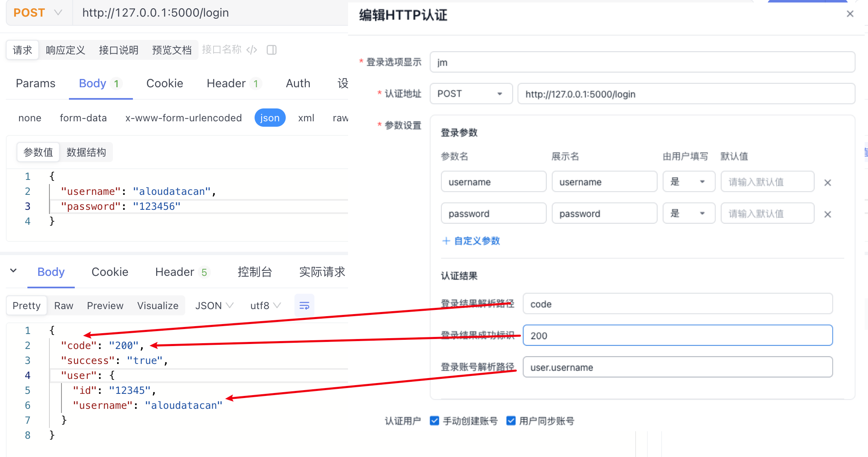Open the username 由用户填写 dropdown

tap(688, 182)
